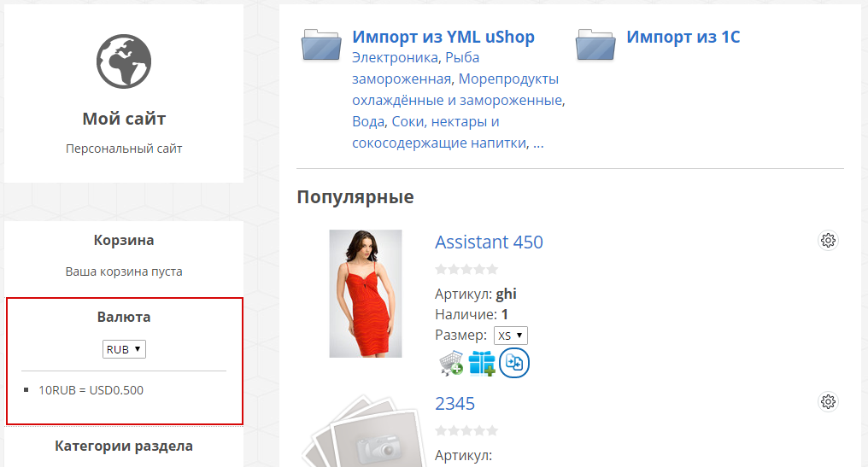The height and width of the screenshot is (467, 868).
Task: Rate Assistant 450 using the star rating
Action: pyautogui.click(x=466, y=269)
